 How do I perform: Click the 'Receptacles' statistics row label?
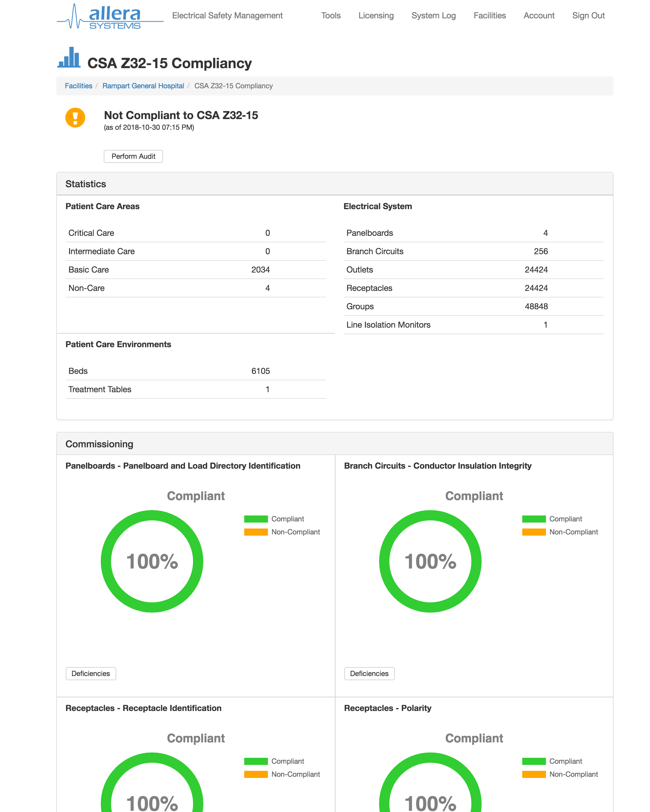[x=369, y=288]
